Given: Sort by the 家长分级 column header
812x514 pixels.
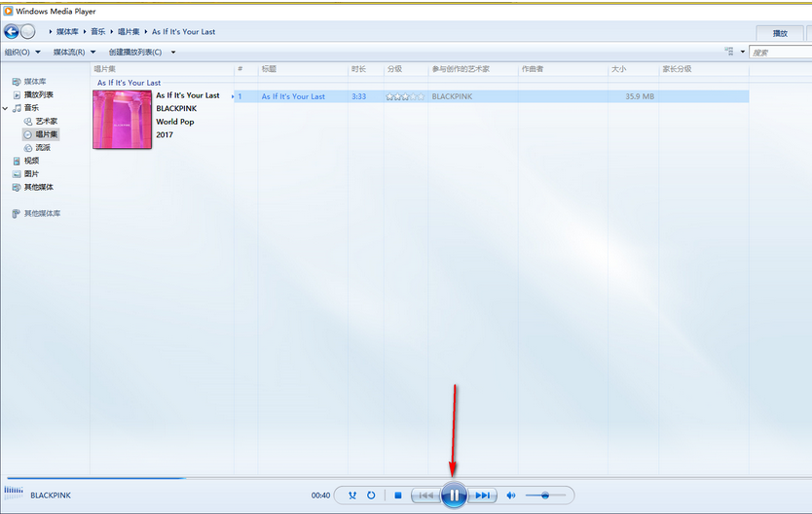Looking at the screenshot, I should (704, 69).
